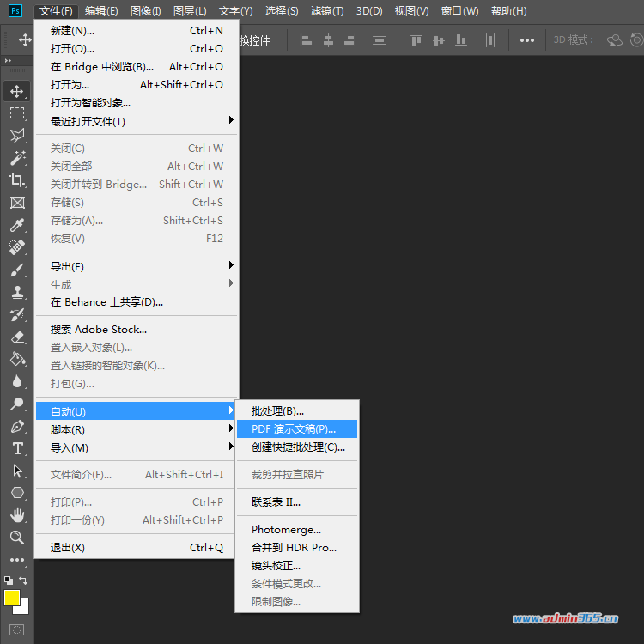Reset default foreground background colors
Image resolution: width=644 pixels, height=644 pixels.
pos(9,580)
